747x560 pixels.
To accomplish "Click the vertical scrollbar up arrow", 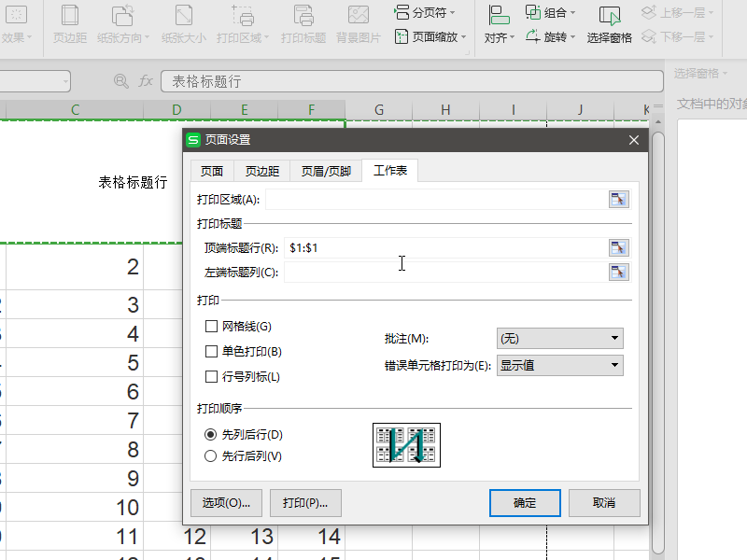I will [x=658, y=122].
